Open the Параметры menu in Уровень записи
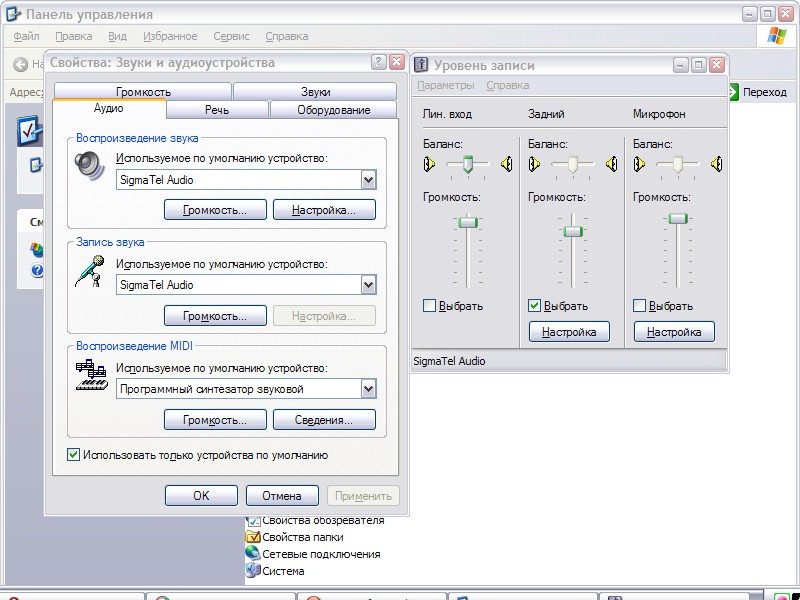The height and width of the screenshot is (600, 800). [446, 86]
